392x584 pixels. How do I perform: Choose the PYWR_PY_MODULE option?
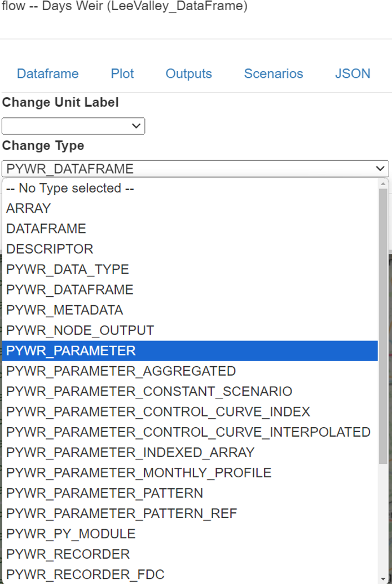tap(71, 534)
